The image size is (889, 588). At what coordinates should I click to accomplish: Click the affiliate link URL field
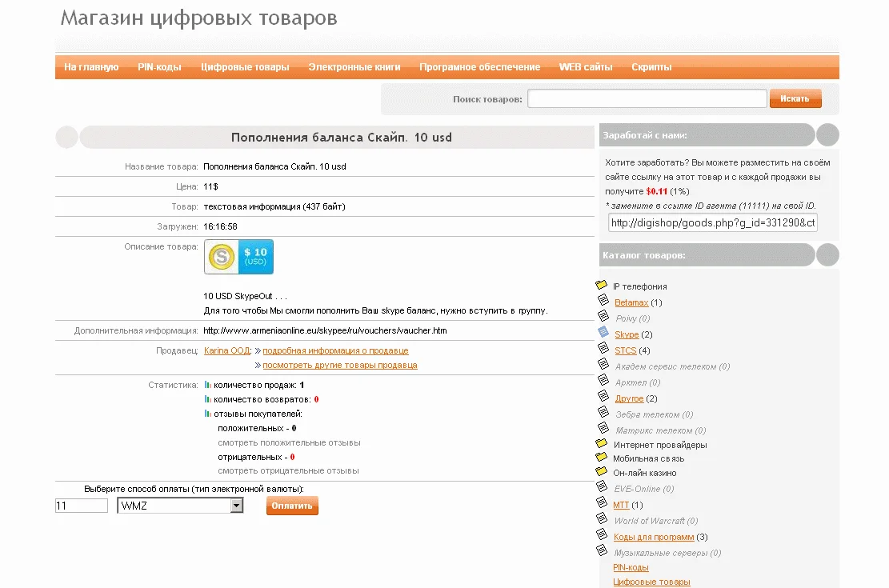coord(713,223)
